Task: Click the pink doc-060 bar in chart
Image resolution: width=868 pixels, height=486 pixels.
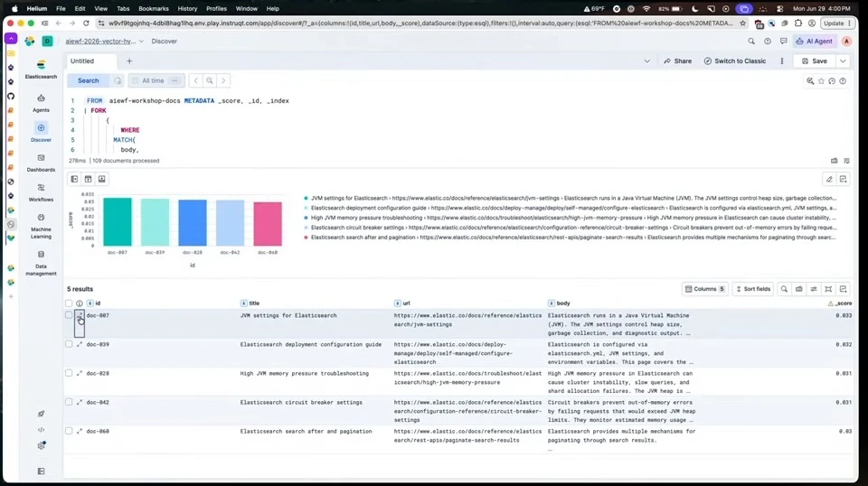Action: click(268, 224)
